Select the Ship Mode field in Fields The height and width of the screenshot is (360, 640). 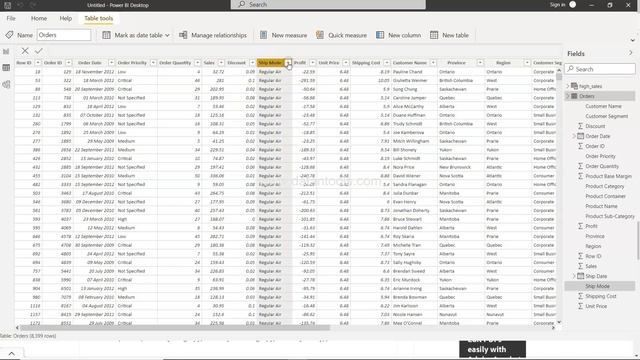point(598,286)
